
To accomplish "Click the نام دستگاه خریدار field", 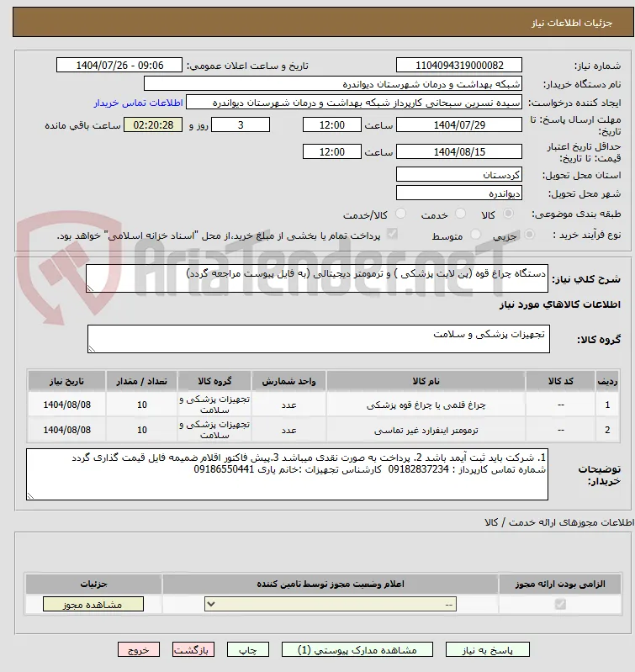I will point(333,83).
